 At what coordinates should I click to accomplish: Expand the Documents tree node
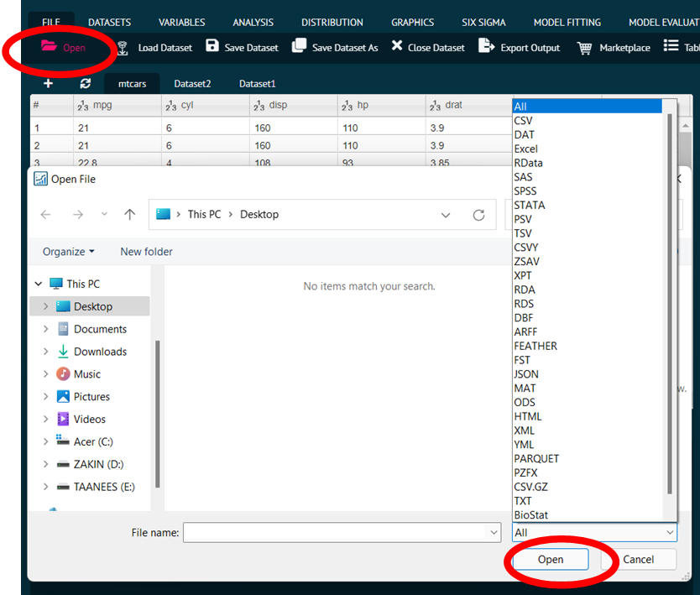coord(46,329)
